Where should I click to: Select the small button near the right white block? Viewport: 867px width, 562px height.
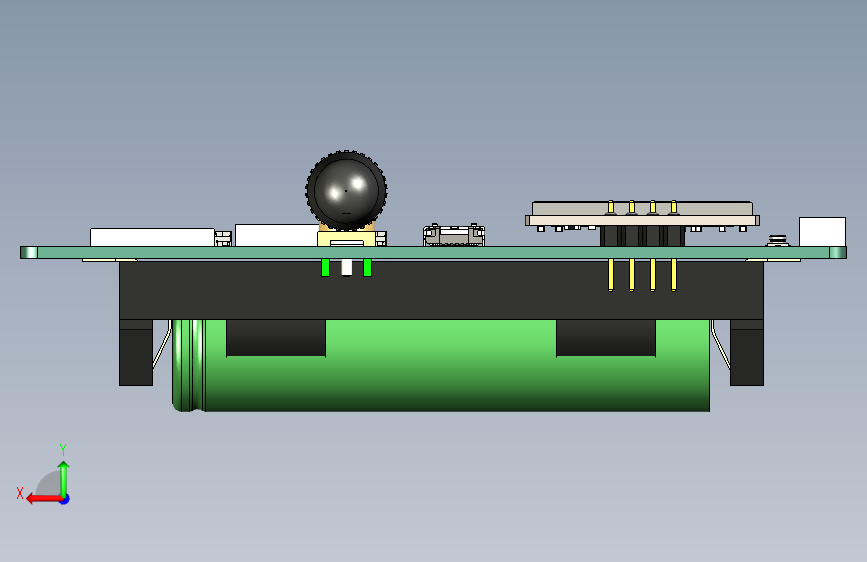778,240
